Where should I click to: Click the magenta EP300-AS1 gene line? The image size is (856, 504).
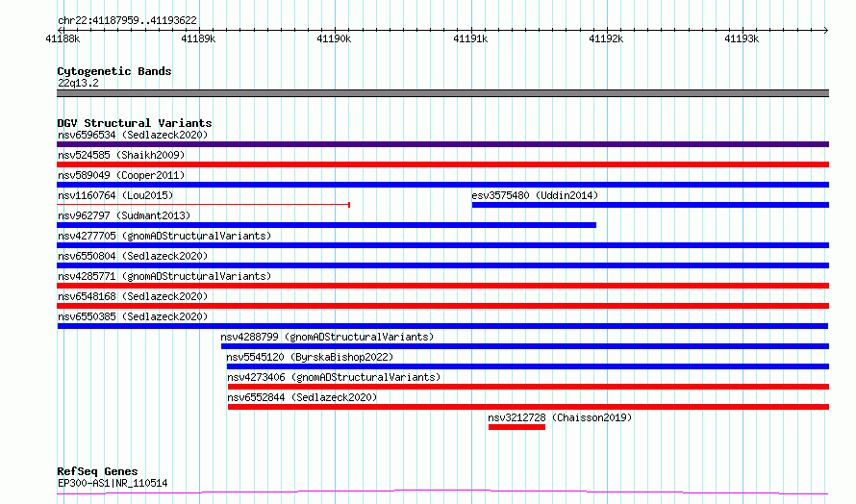(x=442, y=492)
